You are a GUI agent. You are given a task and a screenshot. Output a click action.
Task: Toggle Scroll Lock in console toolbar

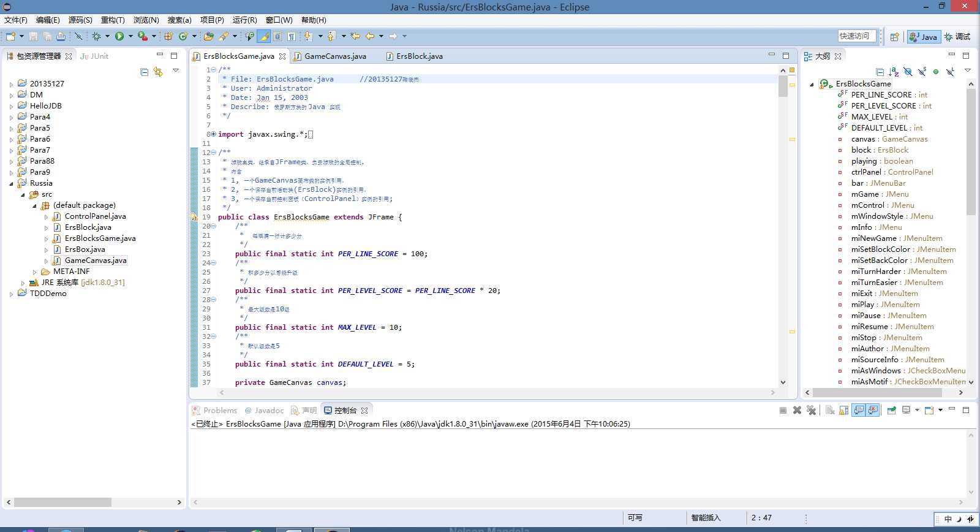(844, 411)
